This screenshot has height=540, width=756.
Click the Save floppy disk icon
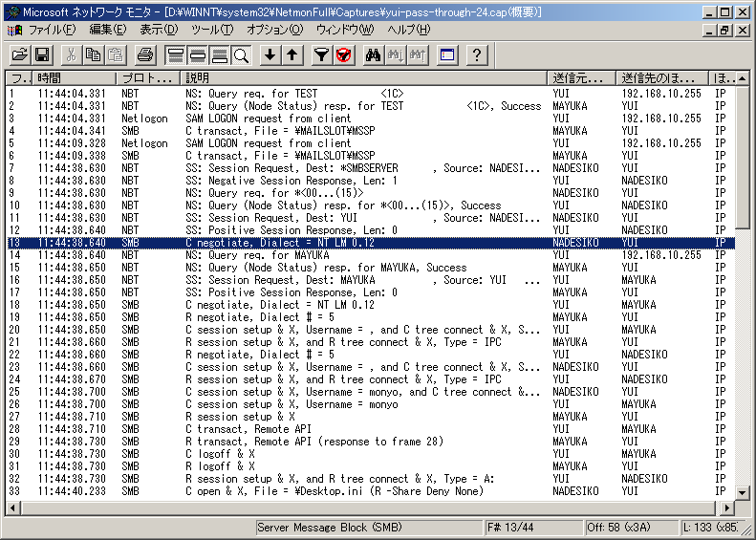coord(42,55)
